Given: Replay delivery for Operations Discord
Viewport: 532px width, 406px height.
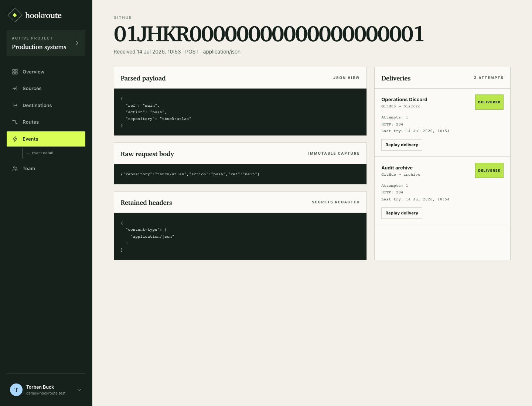Looking at the screenshot, I should [402, 145].
